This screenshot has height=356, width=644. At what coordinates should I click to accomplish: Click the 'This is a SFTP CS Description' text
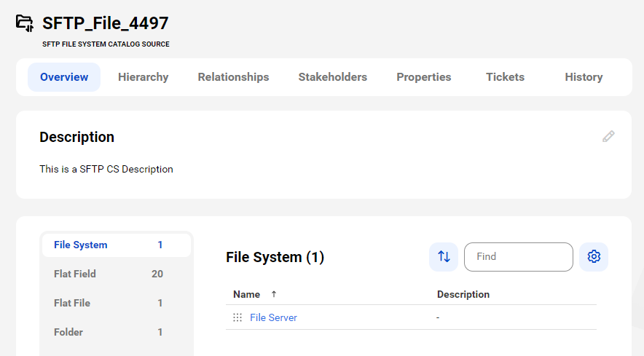pos(106,169)
